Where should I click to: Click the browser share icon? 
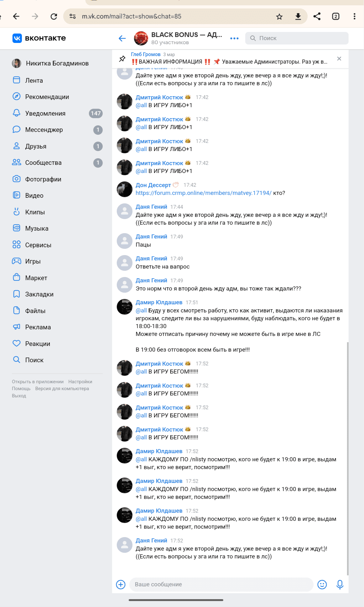pos(317,16)
